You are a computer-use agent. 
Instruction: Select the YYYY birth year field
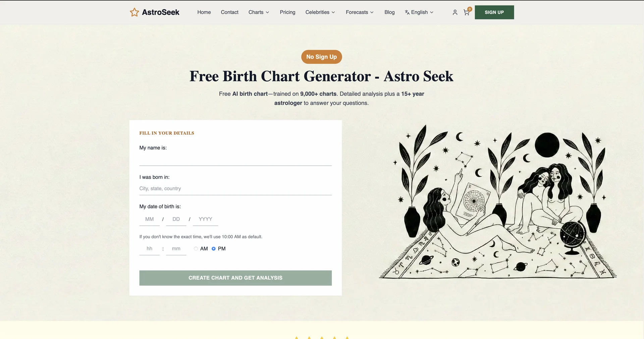tap(205, 219)
